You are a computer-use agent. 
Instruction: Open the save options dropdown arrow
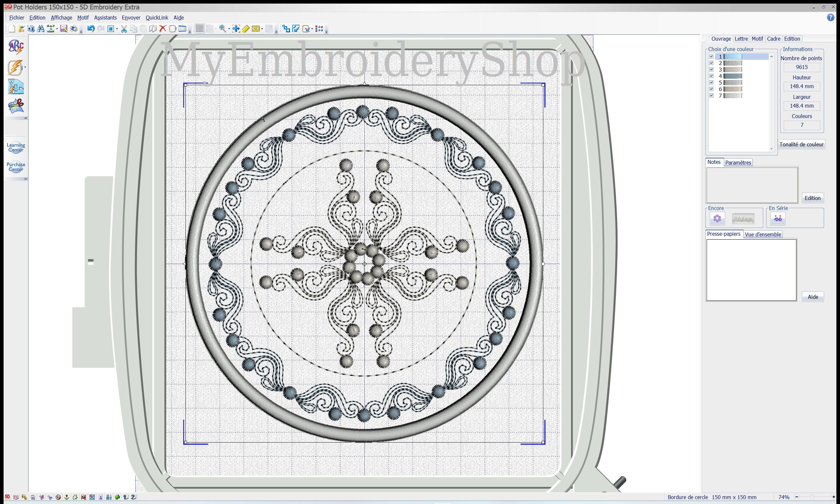(57, 29)
